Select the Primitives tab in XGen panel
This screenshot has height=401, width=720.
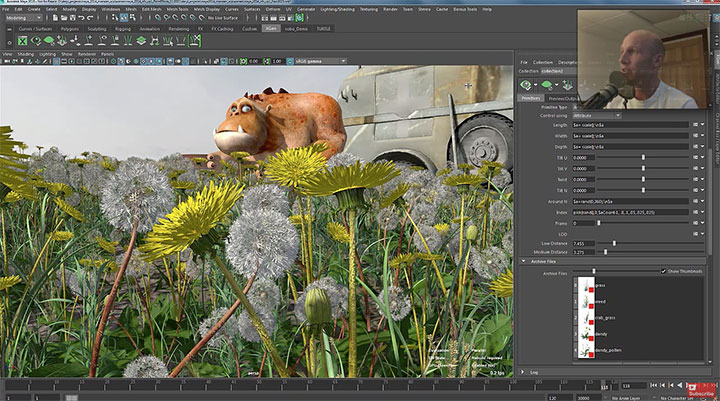[x=531, y=98]
